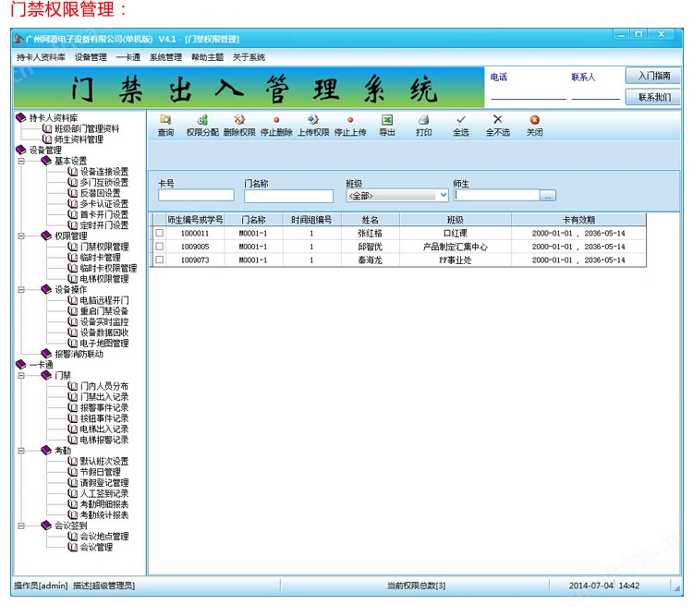
Task: Click the 查询 (query) toolbar icon
Action: click(x=165, y=120)
